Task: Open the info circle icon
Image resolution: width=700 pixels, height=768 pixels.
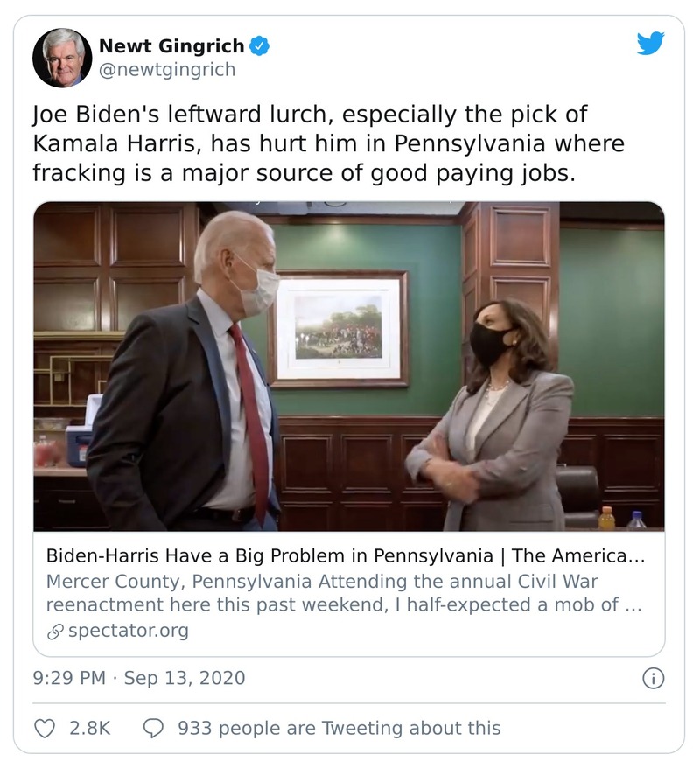Action: pos(653,678)
